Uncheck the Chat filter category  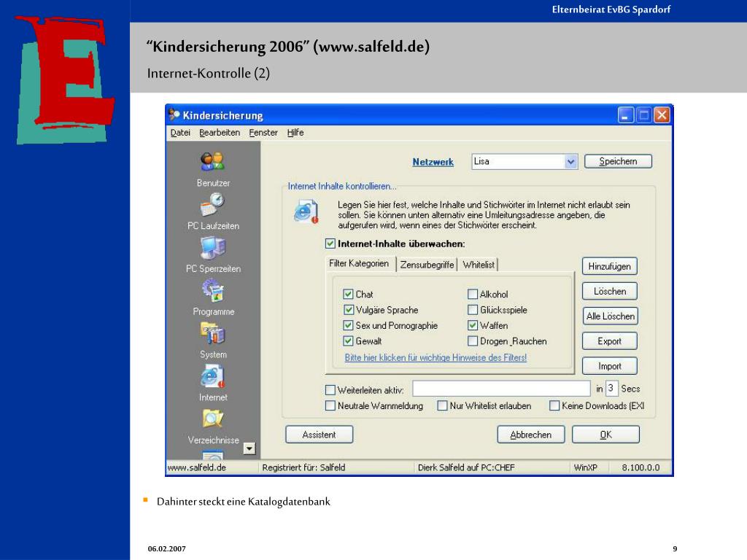click(348, 295)
